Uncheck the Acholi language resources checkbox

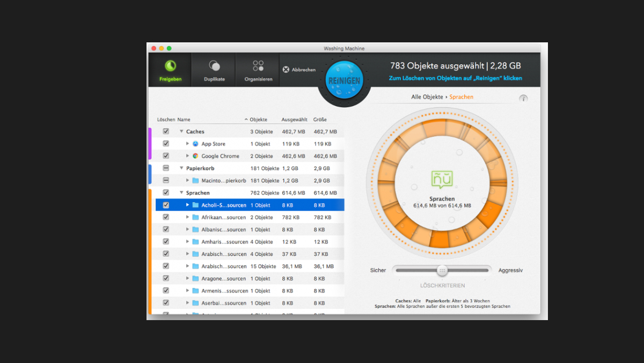click(x=166, y=205)
